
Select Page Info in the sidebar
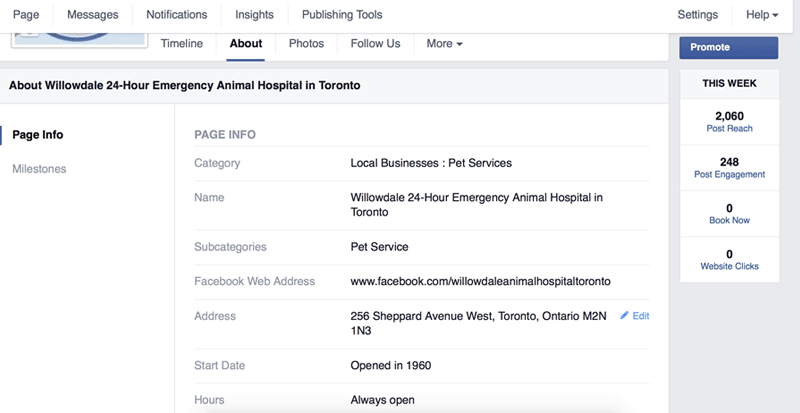point(38,135)
